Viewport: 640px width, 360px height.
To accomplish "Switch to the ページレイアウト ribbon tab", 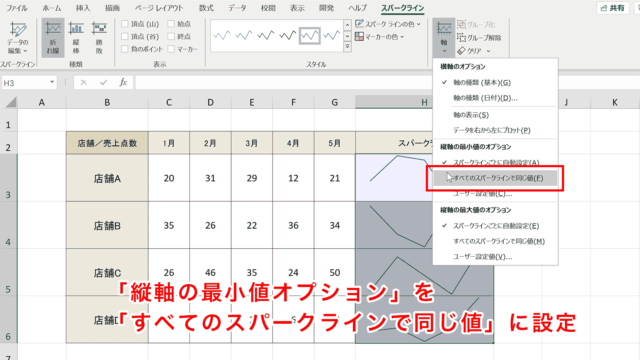I will coord(159,8).
